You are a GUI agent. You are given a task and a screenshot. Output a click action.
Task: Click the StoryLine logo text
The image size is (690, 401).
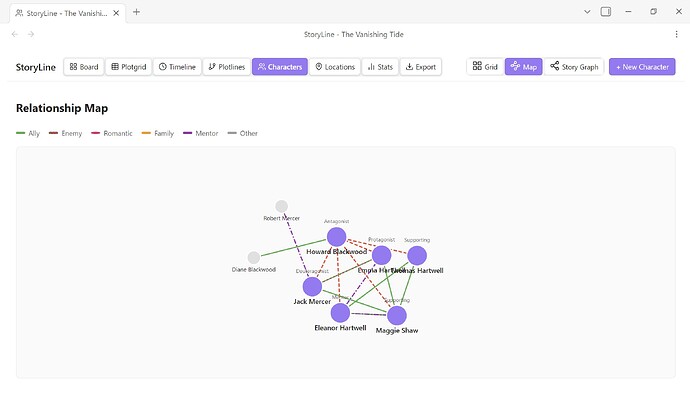coord(36,67)
